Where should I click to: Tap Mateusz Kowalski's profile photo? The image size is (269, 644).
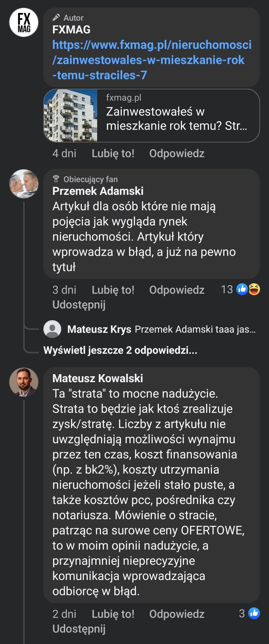[x=24, y=382]
